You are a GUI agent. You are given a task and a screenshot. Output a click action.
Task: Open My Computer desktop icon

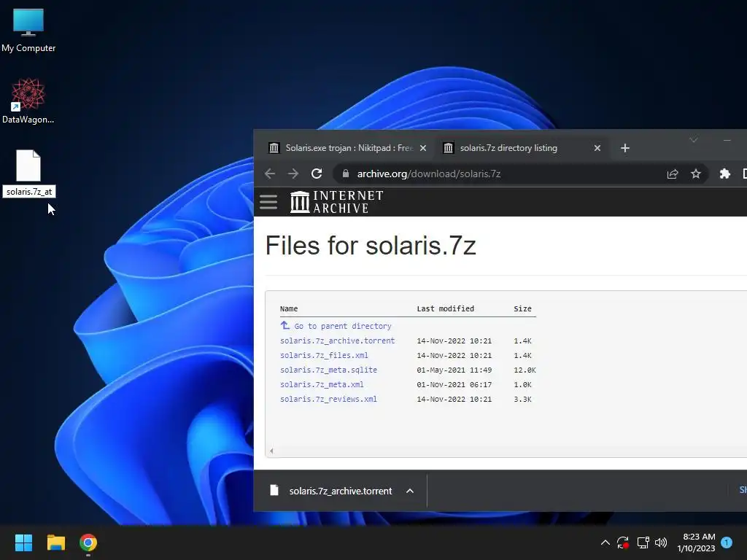click(x=28, y=31)
